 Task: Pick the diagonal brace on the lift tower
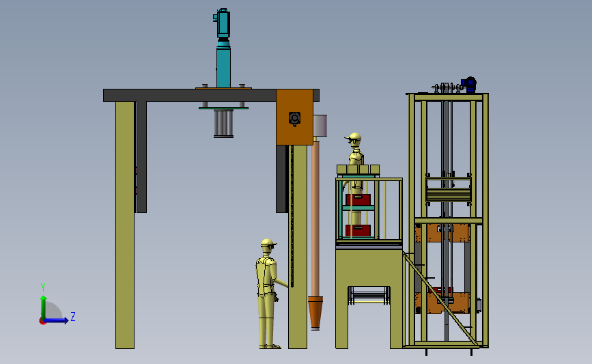tap(440, 298)
